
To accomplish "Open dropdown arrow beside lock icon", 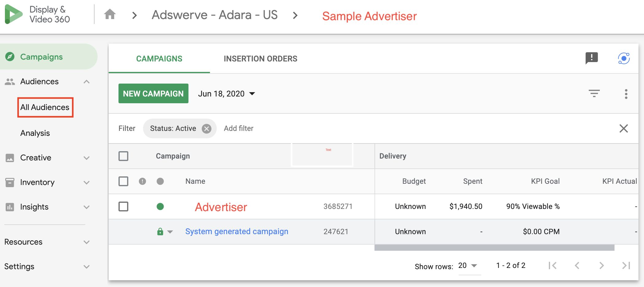I will [x=170, y=232].
